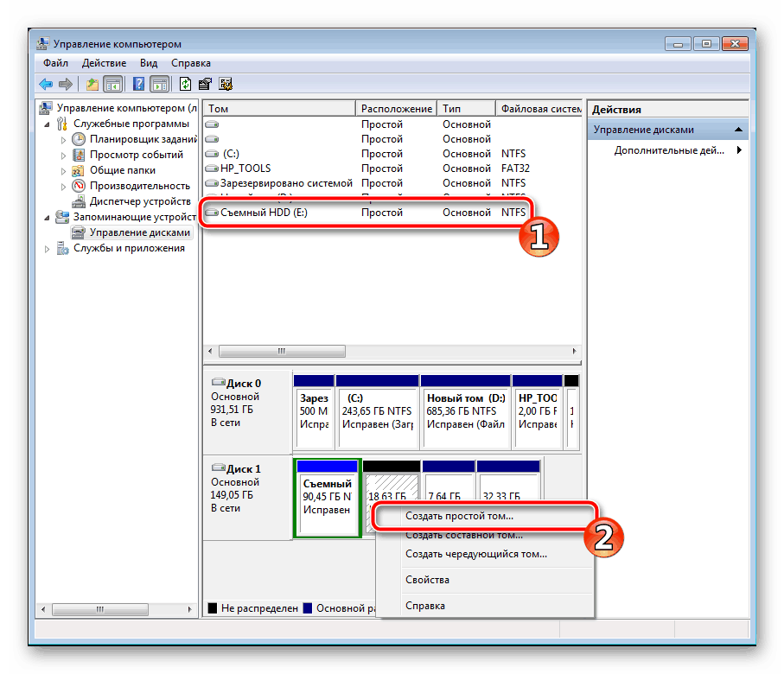Open the Properties toolbar icon

[205, 84]
